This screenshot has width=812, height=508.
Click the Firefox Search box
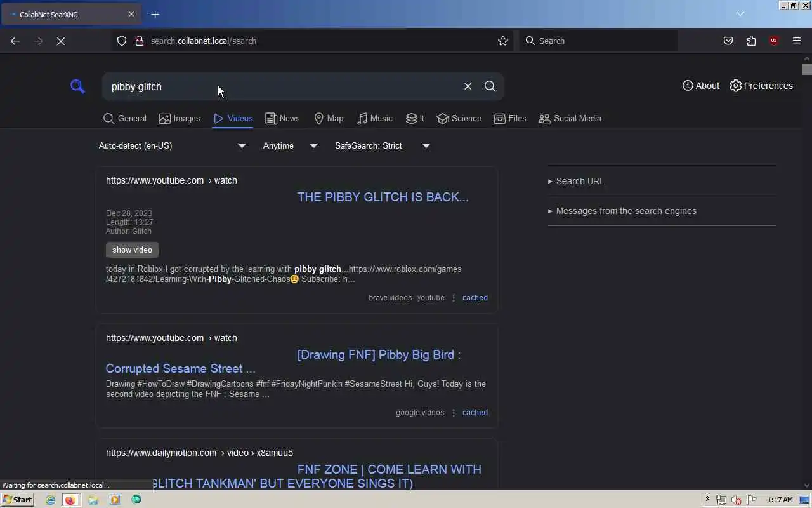click(598, 41)
